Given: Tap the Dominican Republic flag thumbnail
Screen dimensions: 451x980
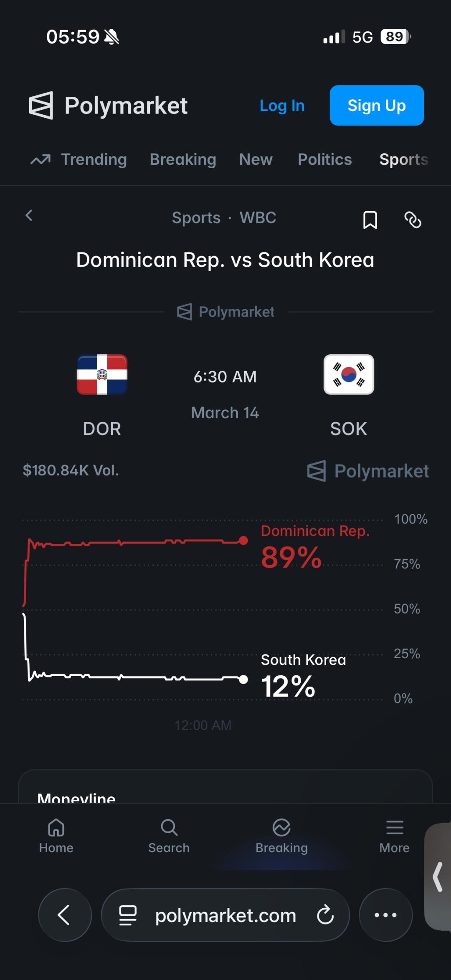Looking at the screenshot, I should click(x=102, y=374).
